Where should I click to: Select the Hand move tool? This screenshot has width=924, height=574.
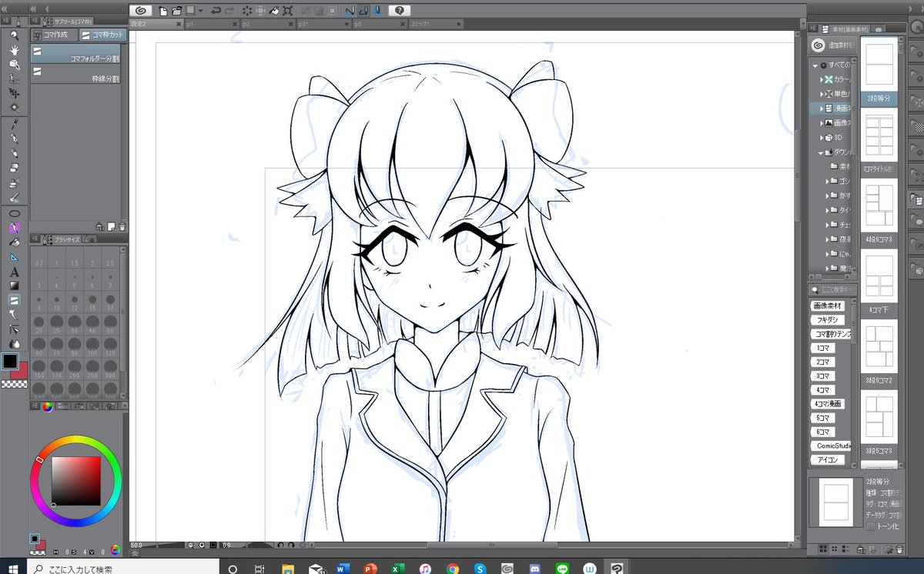(14, 49)
